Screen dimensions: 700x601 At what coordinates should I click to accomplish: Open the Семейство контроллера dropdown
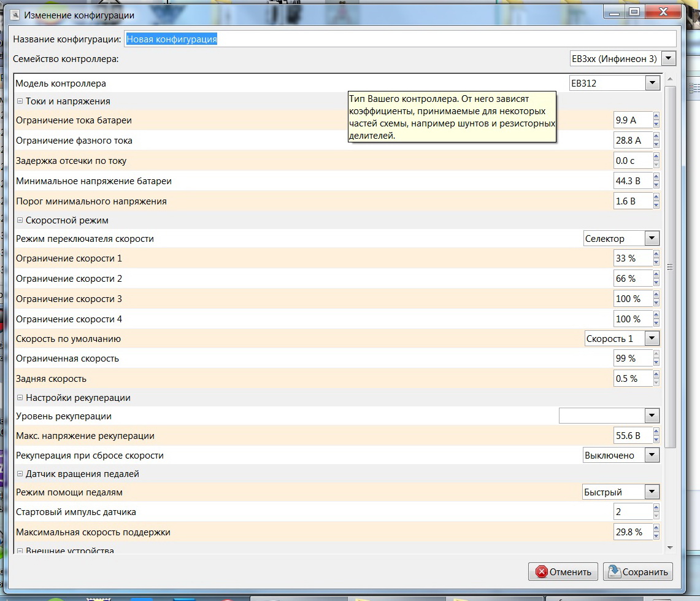click(x=668, y=59)
